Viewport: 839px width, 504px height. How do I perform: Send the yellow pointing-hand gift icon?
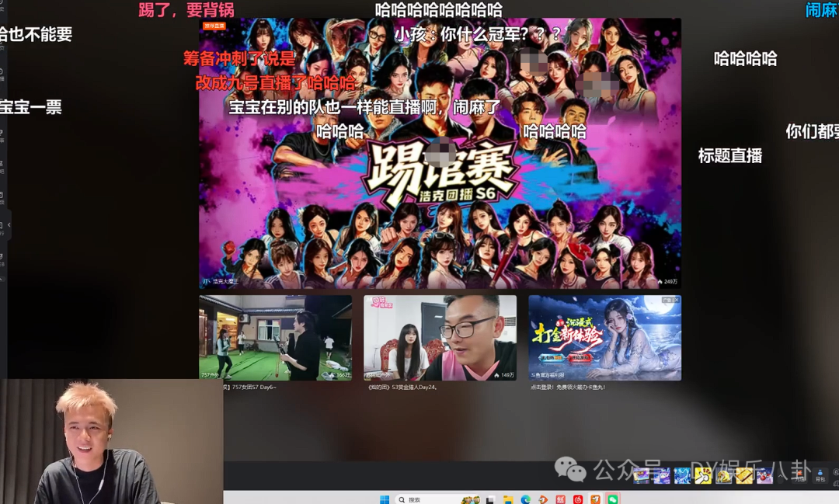pyautogui.click(x=703, y=475)
